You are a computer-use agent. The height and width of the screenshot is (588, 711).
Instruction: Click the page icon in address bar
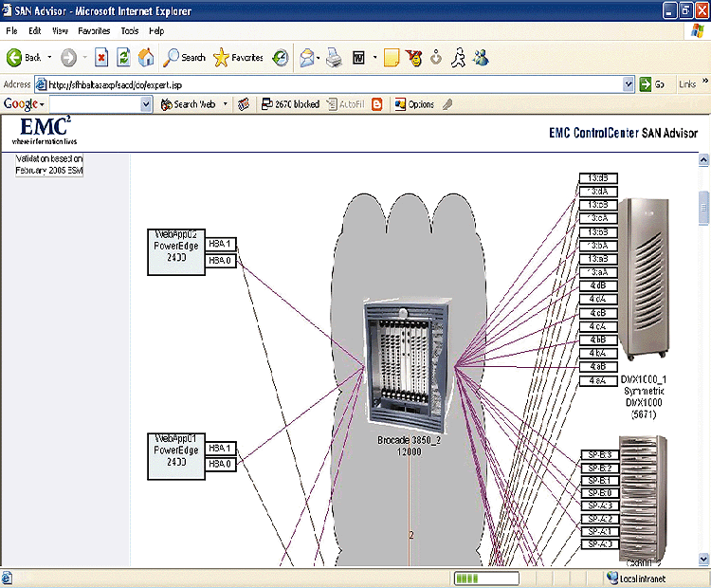tap(42, 84)
